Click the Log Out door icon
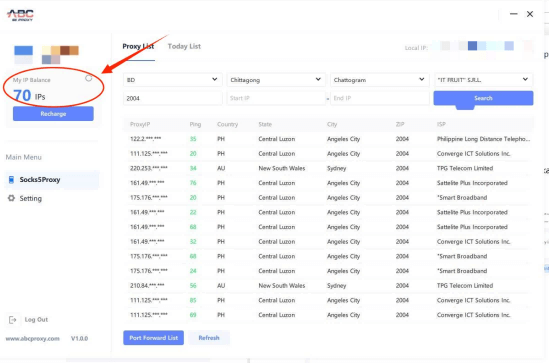The width and height of the screenshot is (549, 363). click(13, 320)
